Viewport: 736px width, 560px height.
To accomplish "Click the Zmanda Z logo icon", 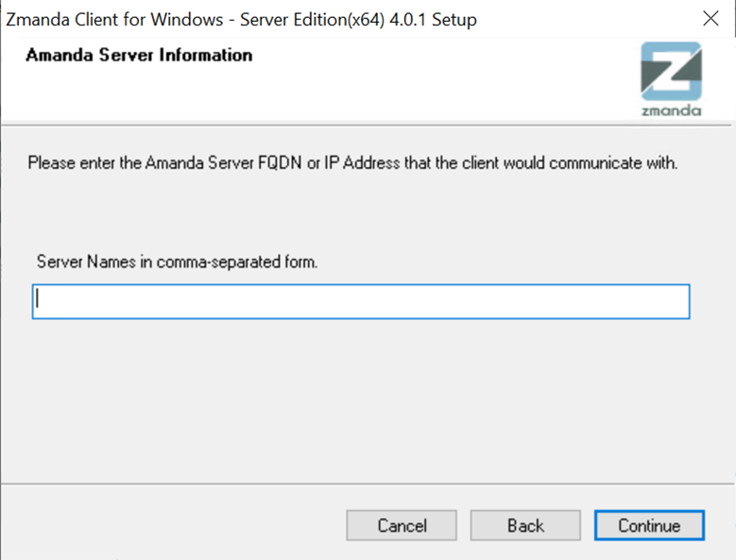I will (671, 71).
